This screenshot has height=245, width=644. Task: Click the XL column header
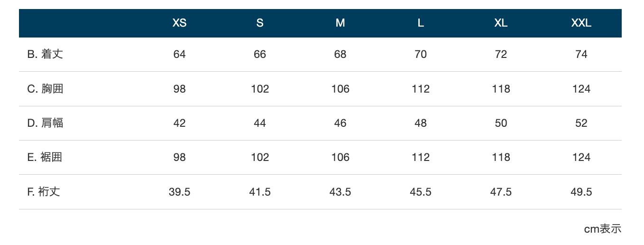point(501,23)
